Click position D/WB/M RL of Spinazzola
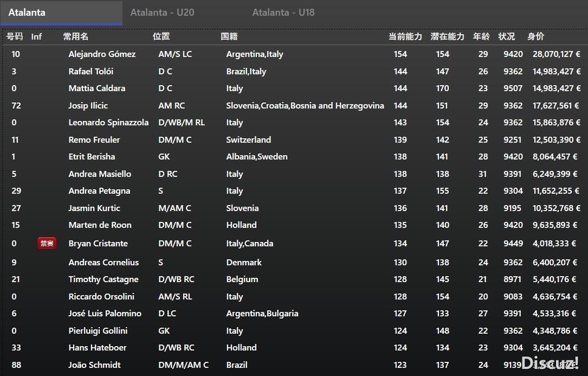 (x=182, y=123)
